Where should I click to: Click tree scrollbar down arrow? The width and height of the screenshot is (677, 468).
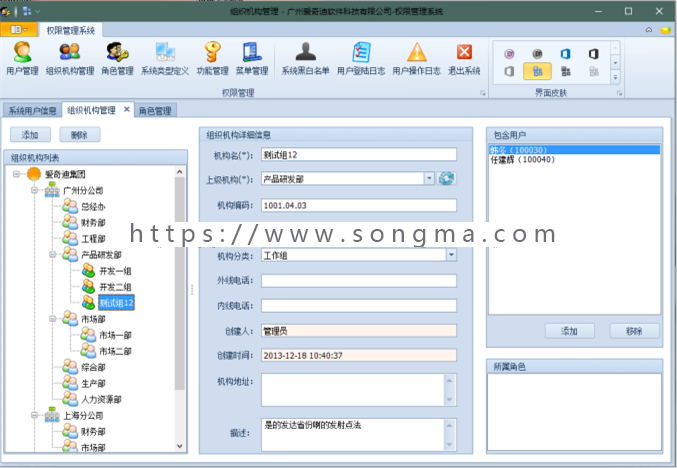[x=180, y=446]
